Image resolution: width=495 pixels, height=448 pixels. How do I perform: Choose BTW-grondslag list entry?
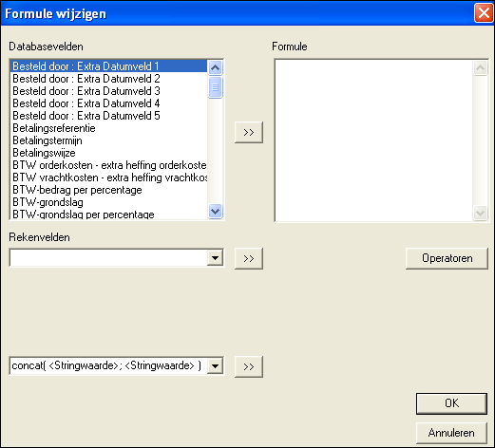tap(109, 202)
